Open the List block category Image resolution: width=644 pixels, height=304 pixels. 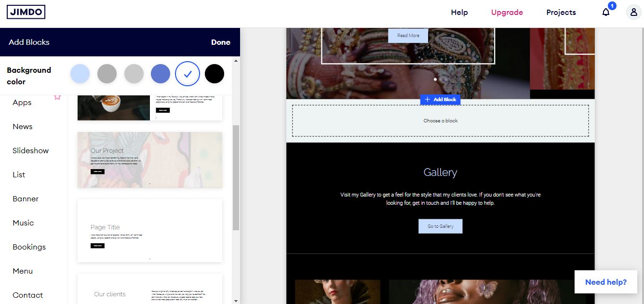coord(19,175)
